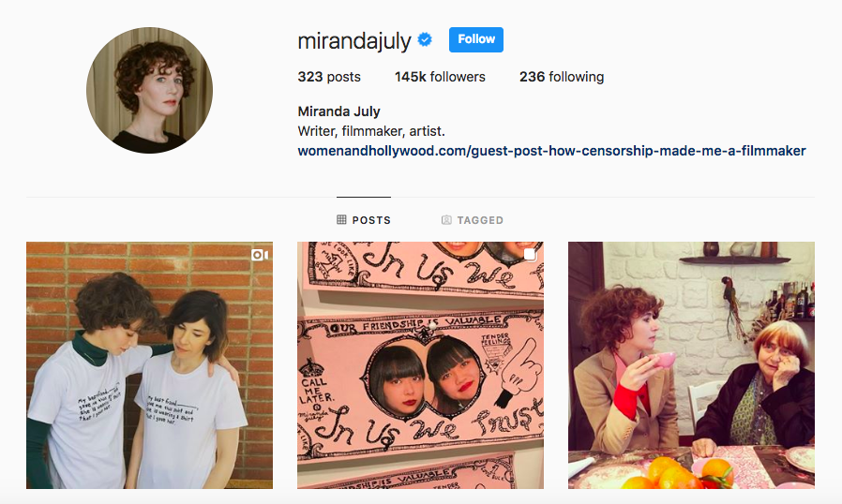
Task: Open the pink 'In Us We Trust' post
Action: coord(420,365)
